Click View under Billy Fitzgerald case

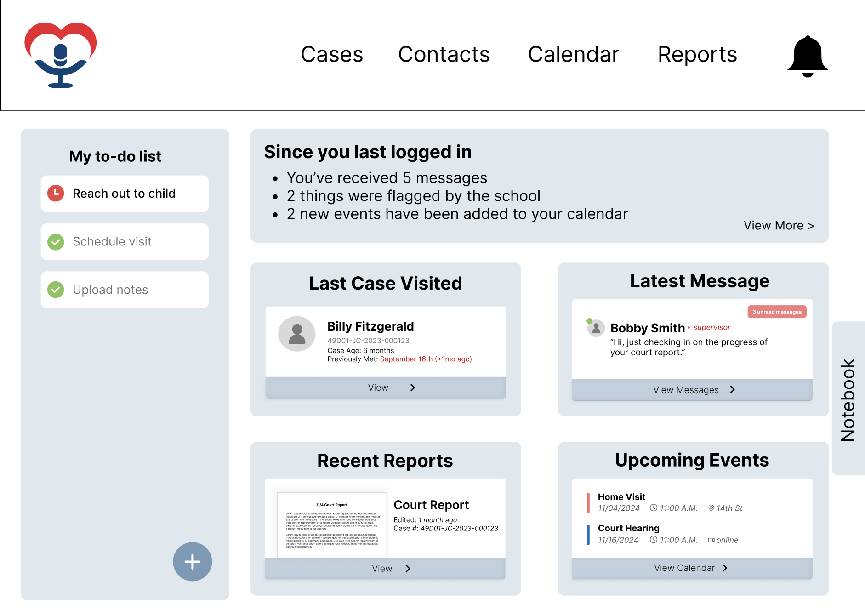386,388
